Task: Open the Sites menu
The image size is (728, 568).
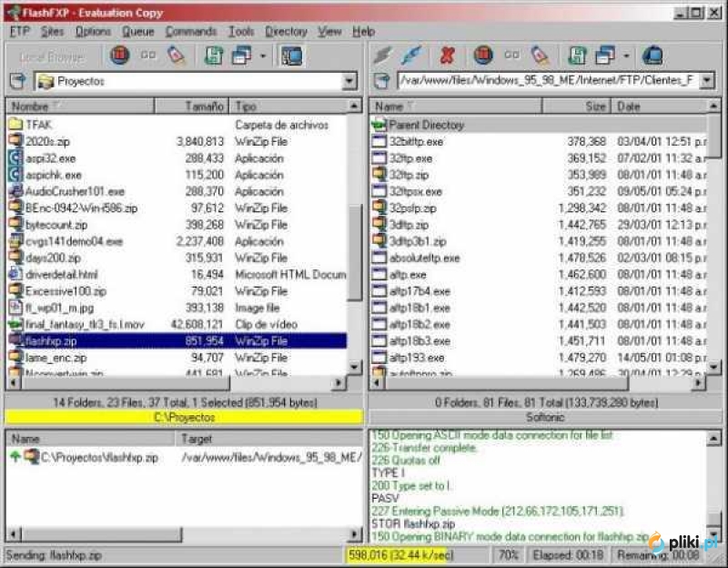Action: click(x=52, y=32)
